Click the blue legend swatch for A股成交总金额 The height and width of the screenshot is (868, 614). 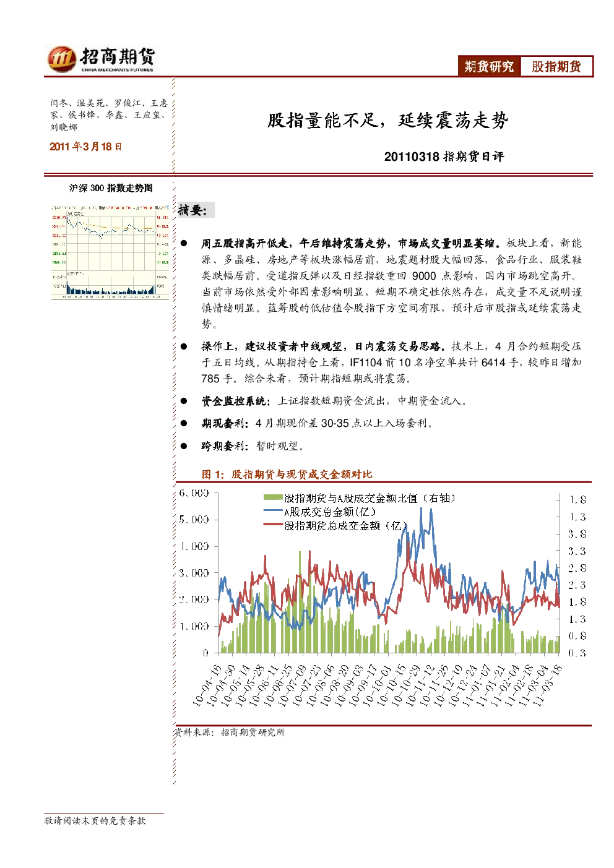pyautogui.click(x=272, y=512)
